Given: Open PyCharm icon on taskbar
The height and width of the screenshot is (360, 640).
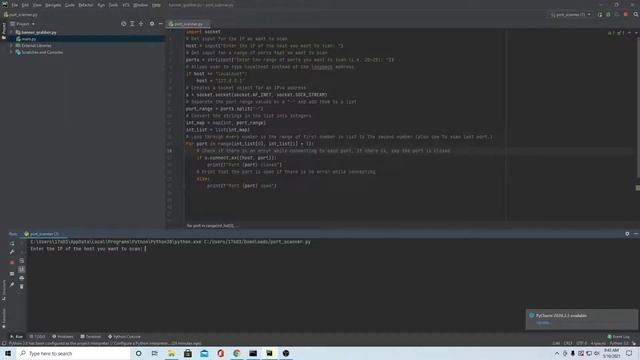Looking at the screenshot, I should (x=269, y=353).
